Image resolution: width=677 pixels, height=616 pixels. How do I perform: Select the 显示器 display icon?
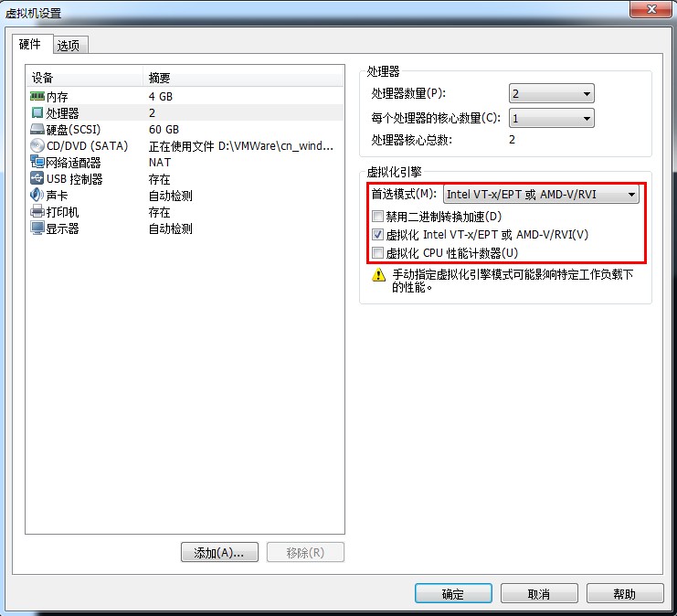pyautogui.click(x=37, y=228)
